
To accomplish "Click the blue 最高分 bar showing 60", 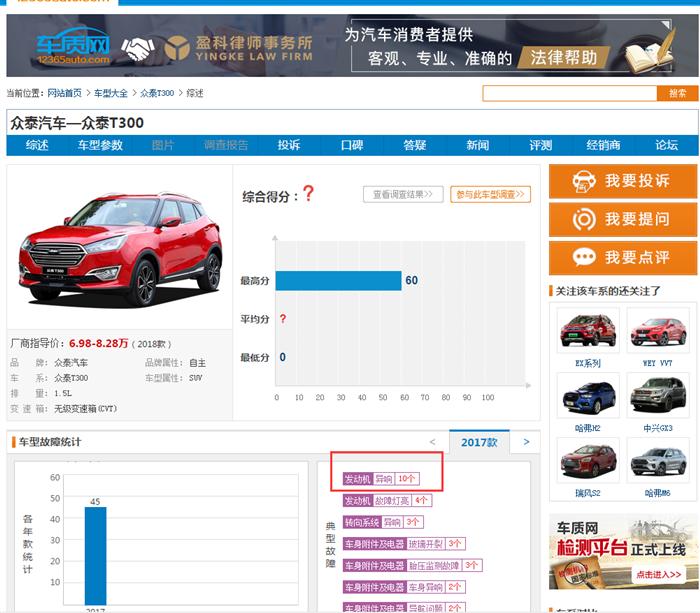I will pyautogui.click(x=338, y=280).
